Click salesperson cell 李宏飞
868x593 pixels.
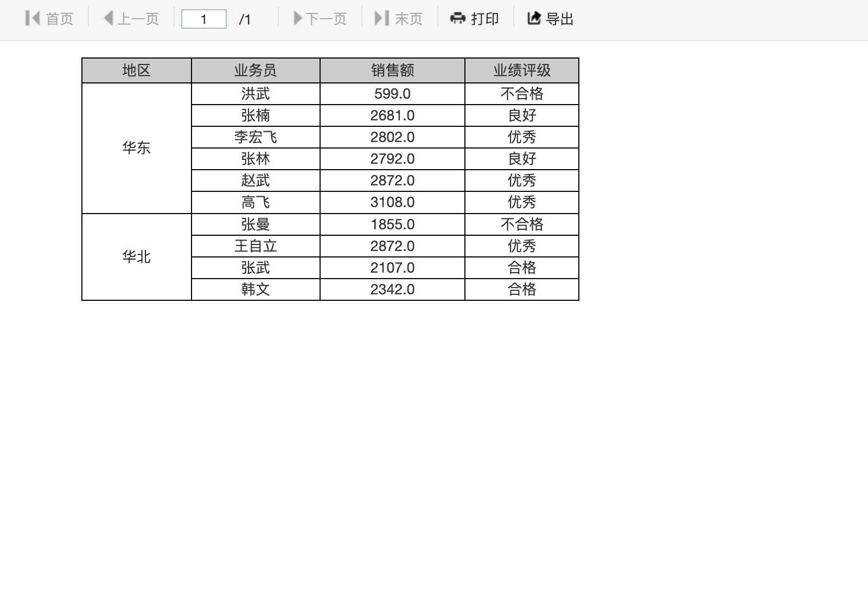(x=256, y=137)
